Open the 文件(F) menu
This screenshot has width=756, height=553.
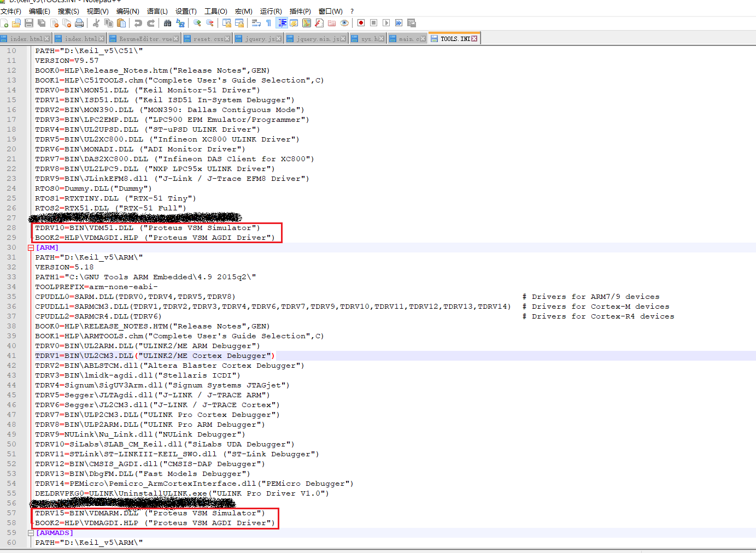point(11,11)
